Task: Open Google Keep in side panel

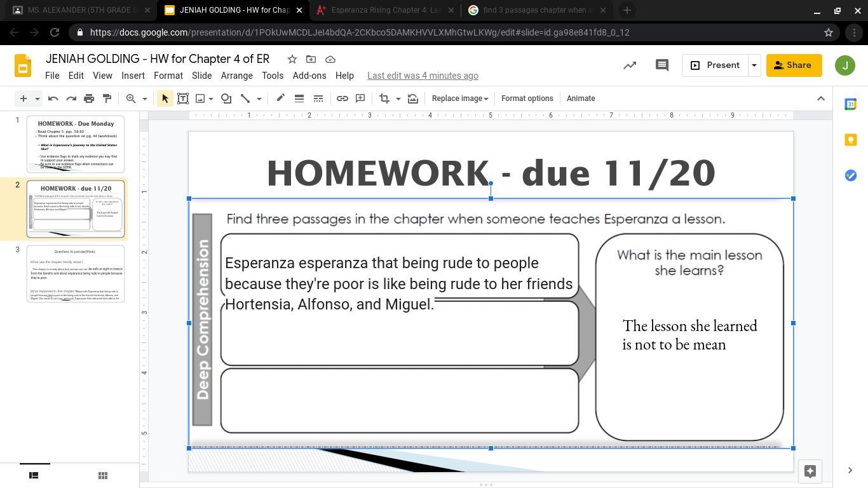Action: click(x=850, y=140)
